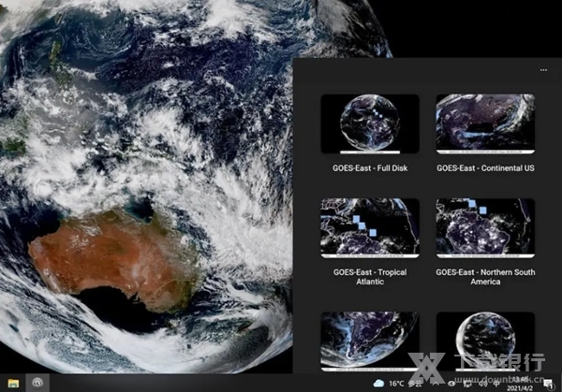The image size is (562, 392).
Task: Open network connection settings in tray
Action: coord(466,384)
